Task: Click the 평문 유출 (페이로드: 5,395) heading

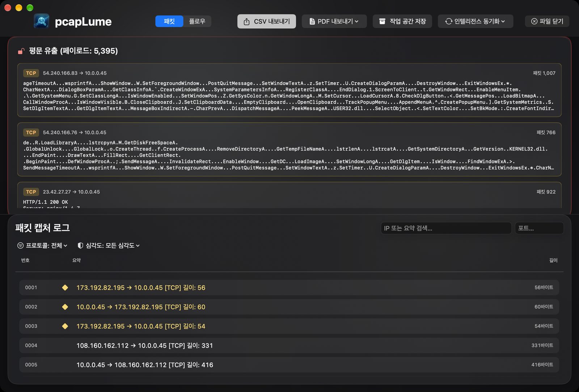Action: tap(73, 51)
